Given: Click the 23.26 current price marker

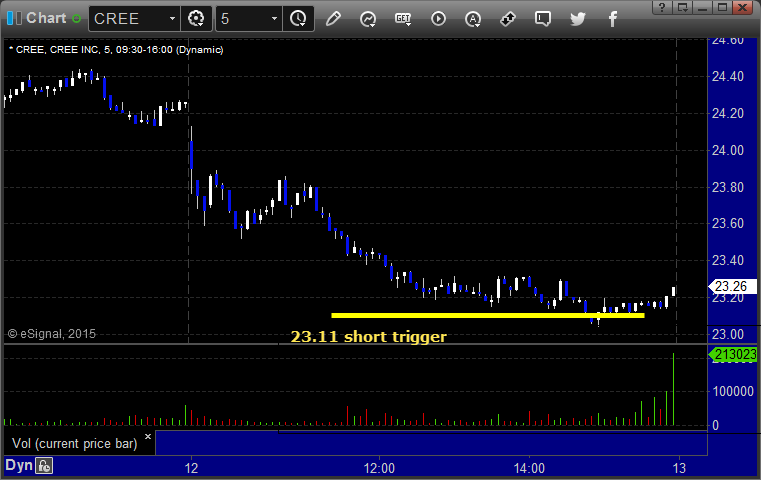Looking at the screenshot, I should click(x=733, y=286).
